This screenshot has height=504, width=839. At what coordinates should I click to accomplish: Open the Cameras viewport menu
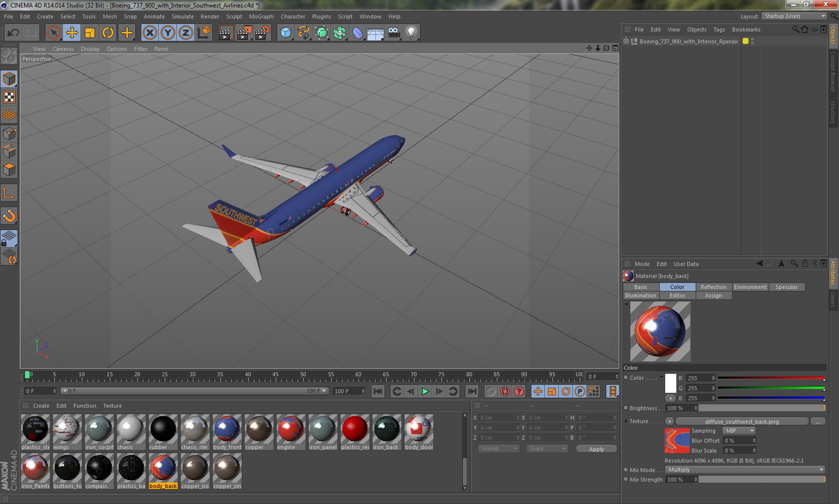tap(63, 49)
